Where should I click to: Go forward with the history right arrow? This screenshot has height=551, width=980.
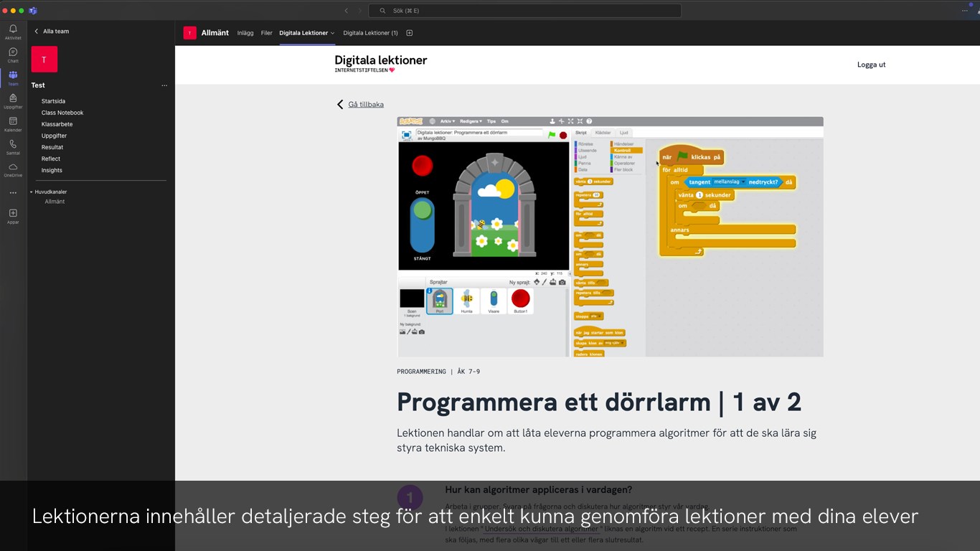[x=360, y=11]
